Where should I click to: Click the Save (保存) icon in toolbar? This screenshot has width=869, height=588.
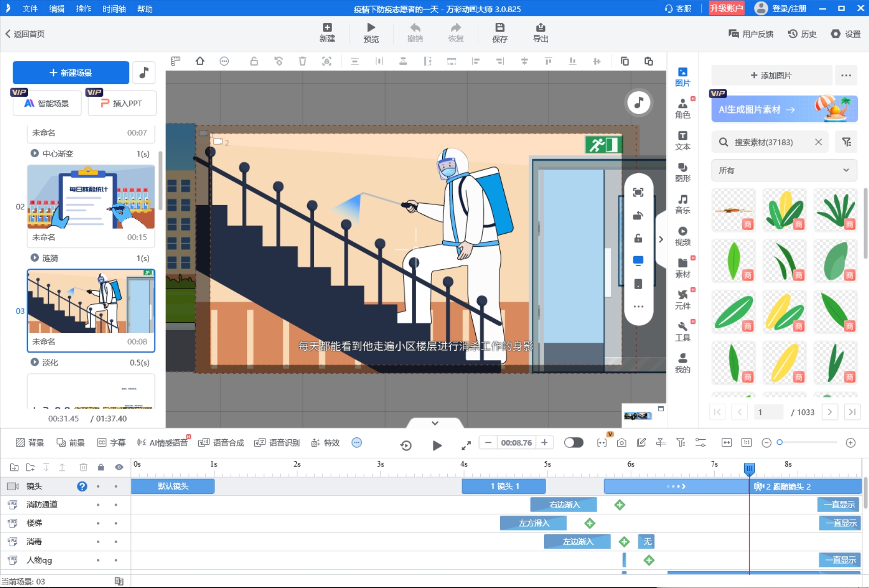499,28
